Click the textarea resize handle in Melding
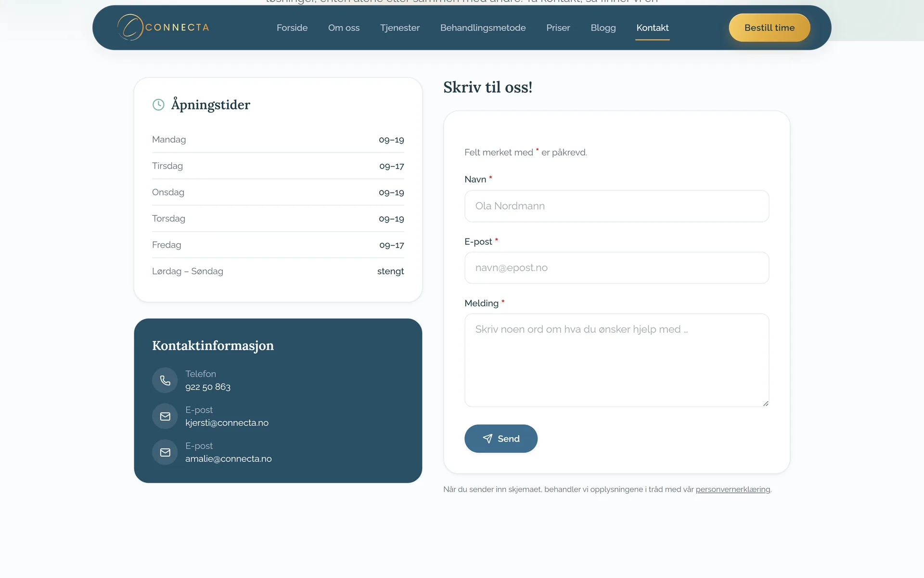 point(765,403)
